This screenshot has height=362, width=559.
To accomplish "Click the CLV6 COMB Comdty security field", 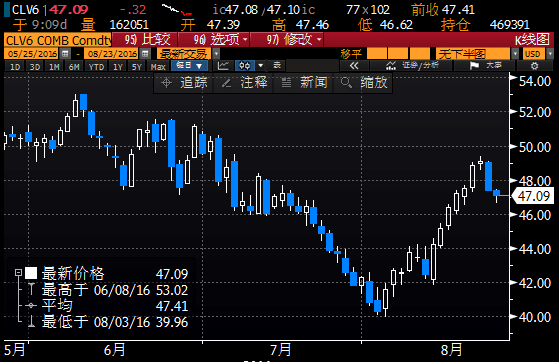I will point(58,40).
